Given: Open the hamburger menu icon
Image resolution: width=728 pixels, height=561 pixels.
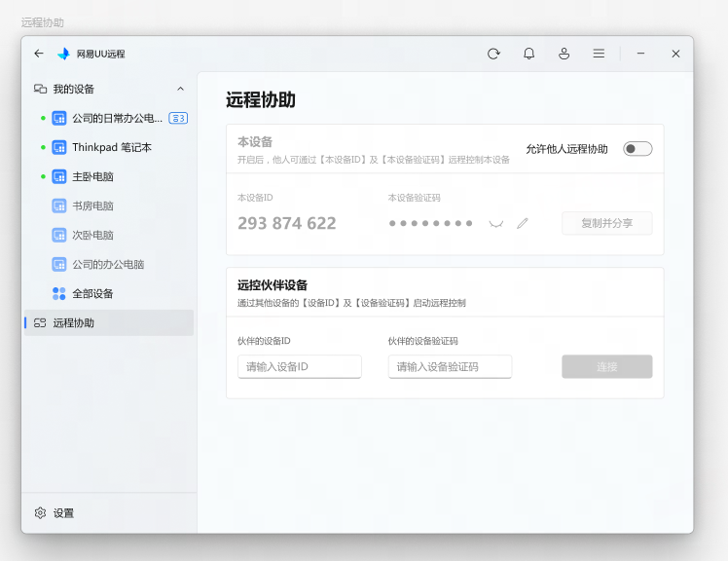Looking at the screenshot, I should [x=599, y=54].
